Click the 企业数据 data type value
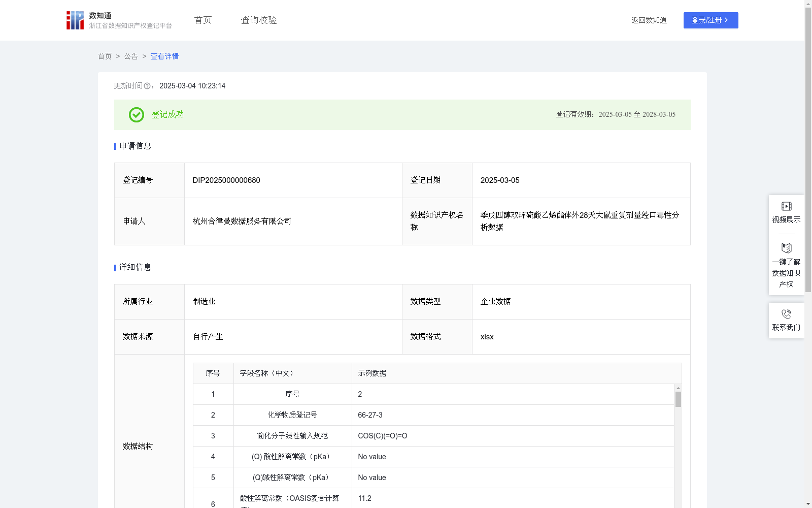The height and width of the screenshot is (508, 812). pos(496,302)
